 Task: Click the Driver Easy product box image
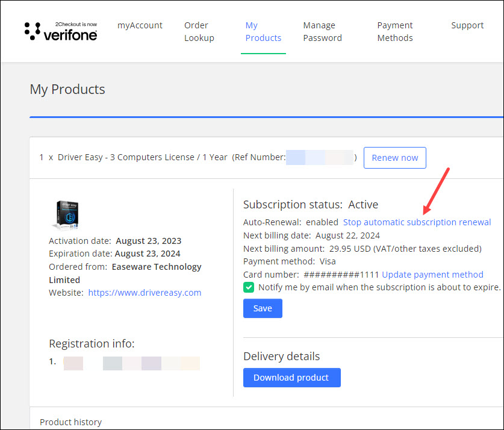coord(66,214)
